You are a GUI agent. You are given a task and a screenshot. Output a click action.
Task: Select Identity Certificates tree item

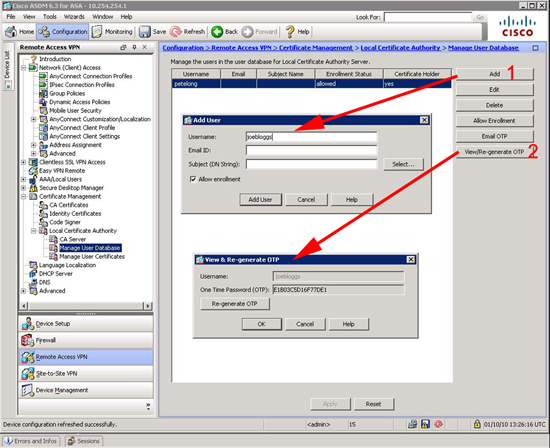[75, 213]
